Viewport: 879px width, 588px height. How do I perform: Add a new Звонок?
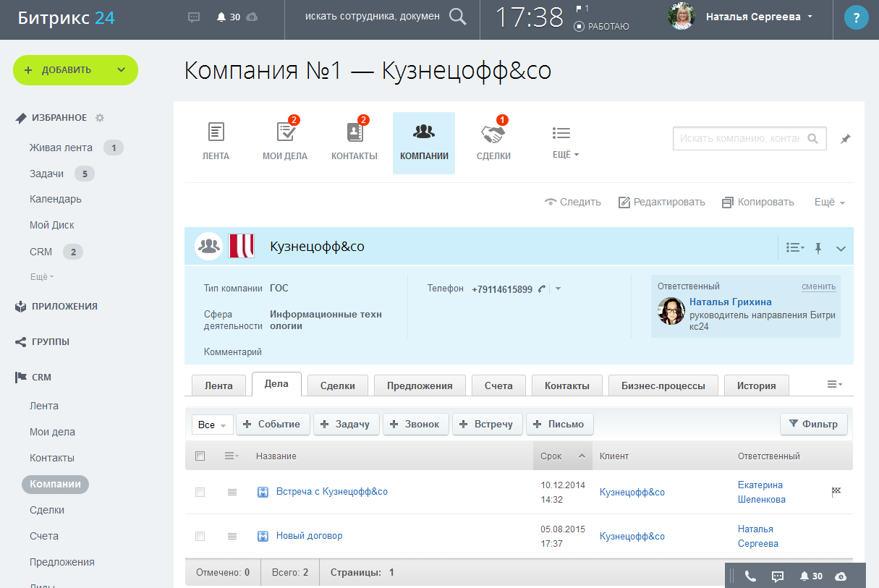tap(416, 425)
